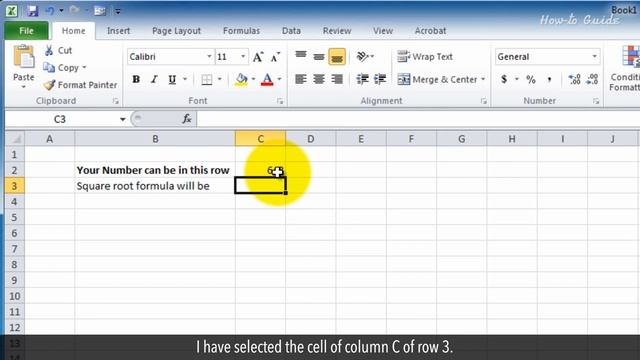Click the Cut scissors button
The height and width of the screenshot is (360, 640).
point(58,51)
